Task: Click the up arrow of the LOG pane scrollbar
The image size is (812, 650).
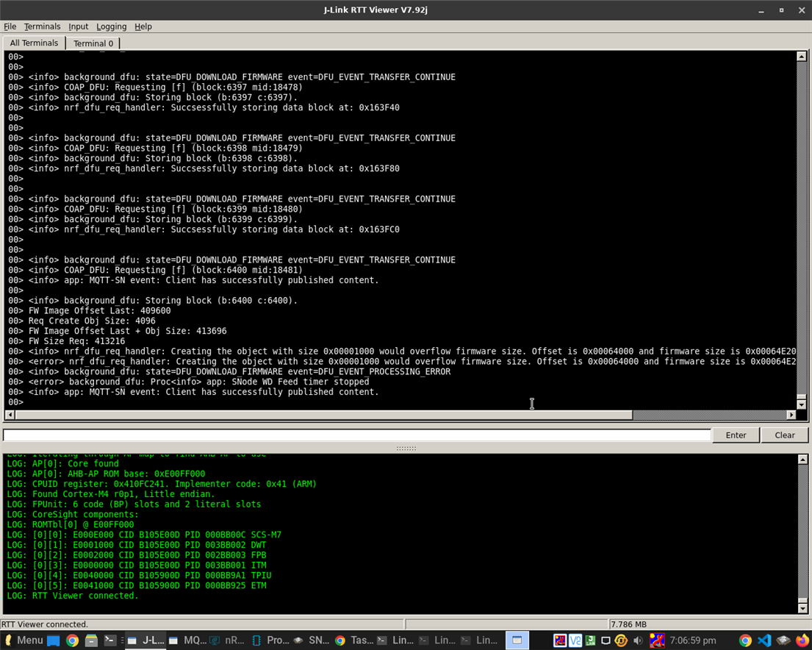Action: (x=802, y=460)
